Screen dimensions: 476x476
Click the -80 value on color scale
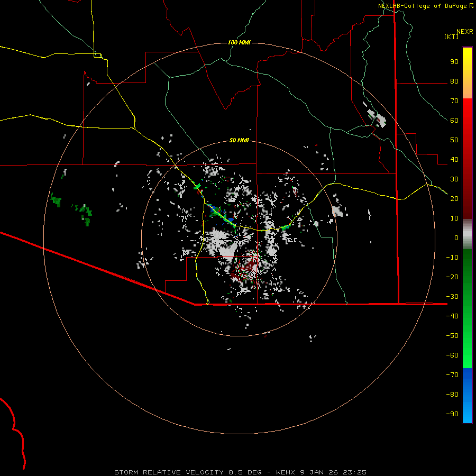[452, 395]
